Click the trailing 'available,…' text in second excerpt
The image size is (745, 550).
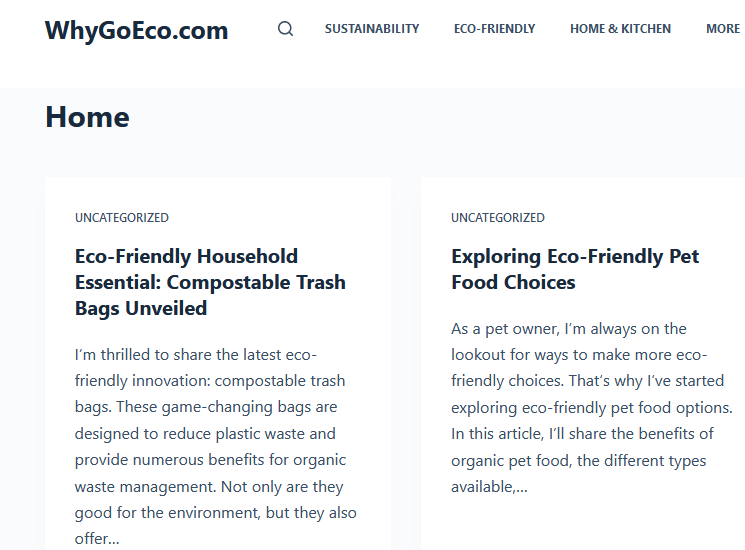click(489, 487)
